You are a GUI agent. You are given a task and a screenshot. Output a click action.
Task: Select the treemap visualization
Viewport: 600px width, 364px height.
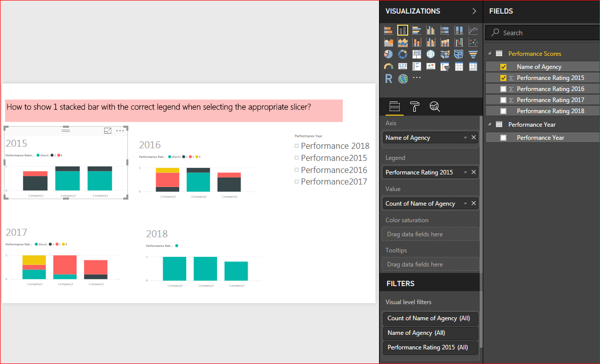click(417, 54)
